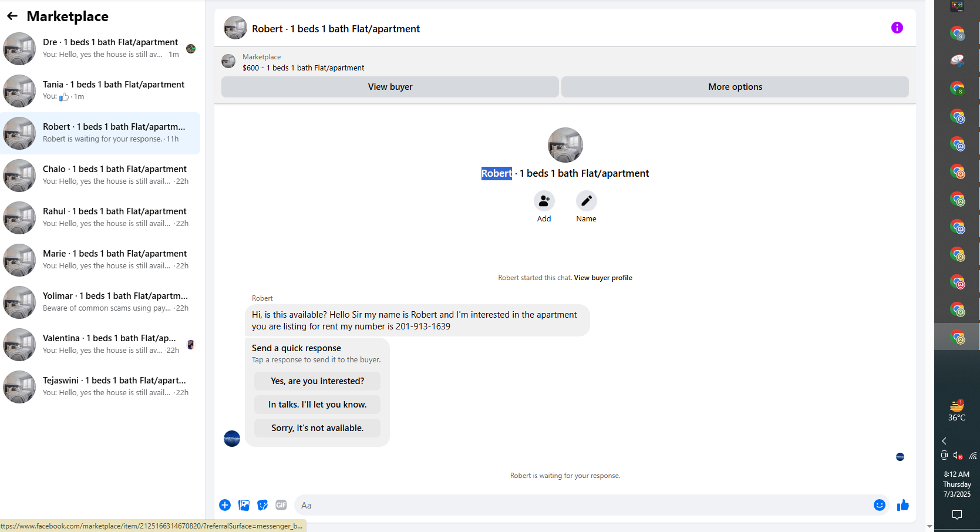This screenshot has width=980, height=532.
Task: Attach a photo using image icon
Action: (244, 505)
